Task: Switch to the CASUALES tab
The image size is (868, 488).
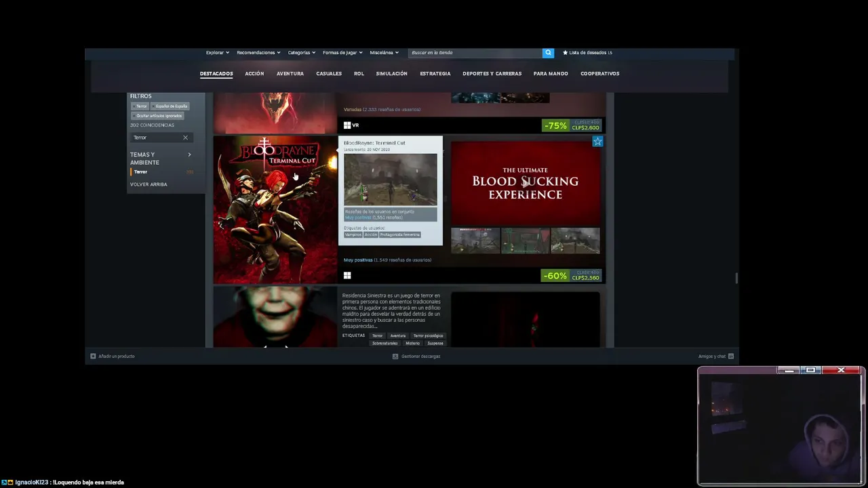Action: click(x=329, y=73)
